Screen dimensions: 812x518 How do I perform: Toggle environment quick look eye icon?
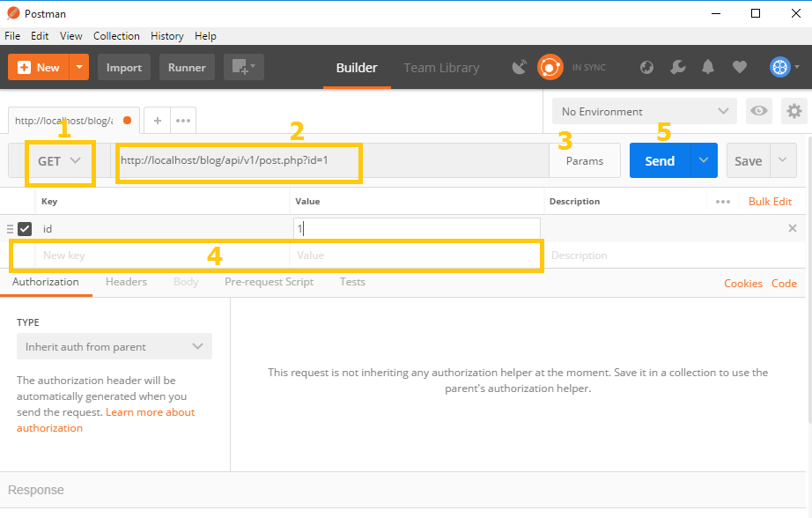point(758,111)
